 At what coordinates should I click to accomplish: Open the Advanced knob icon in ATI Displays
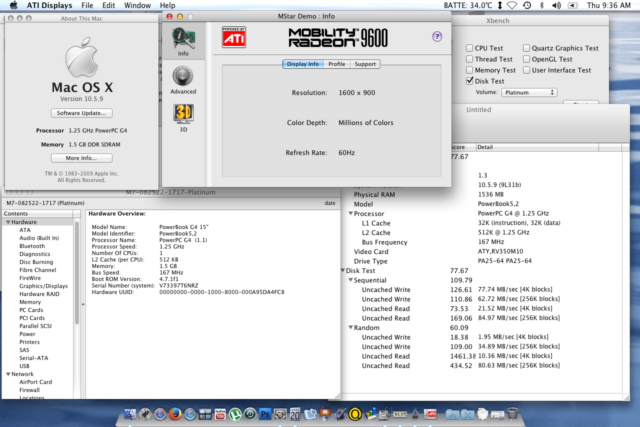[x=183, y=80]
